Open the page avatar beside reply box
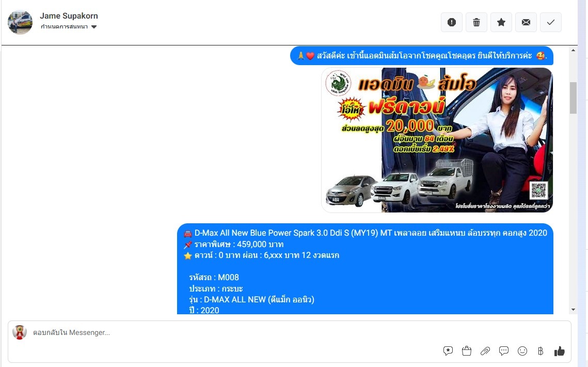Image resolution: width=588 pixels, height=367 pixels. pyautogui.click(x=20, y=332)
